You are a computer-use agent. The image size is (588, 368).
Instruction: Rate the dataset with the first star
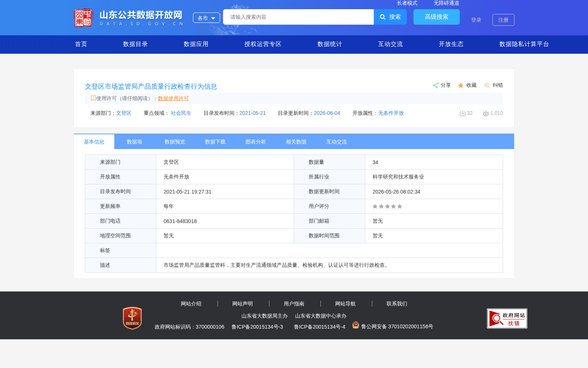[x=375, y=206]
